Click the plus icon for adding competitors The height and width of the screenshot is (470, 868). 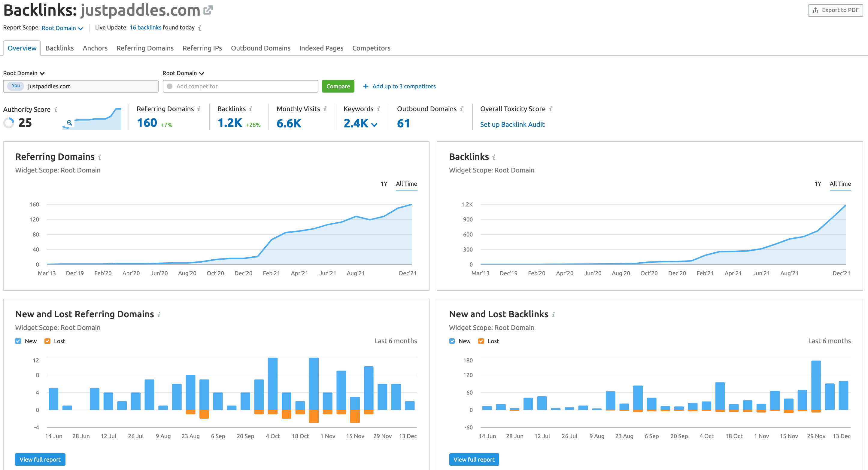coord(366,86)
